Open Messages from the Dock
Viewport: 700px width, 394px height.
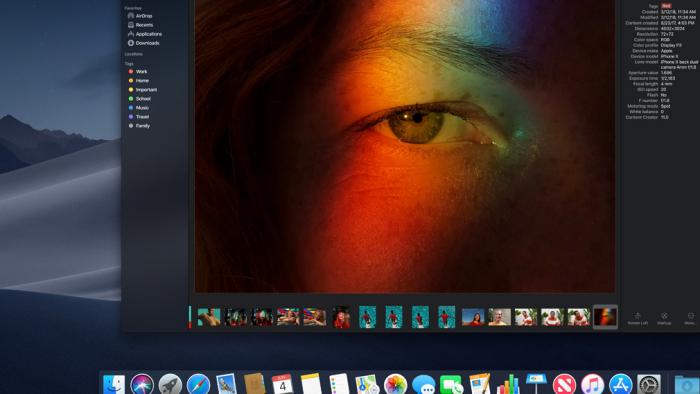(423, 385)
